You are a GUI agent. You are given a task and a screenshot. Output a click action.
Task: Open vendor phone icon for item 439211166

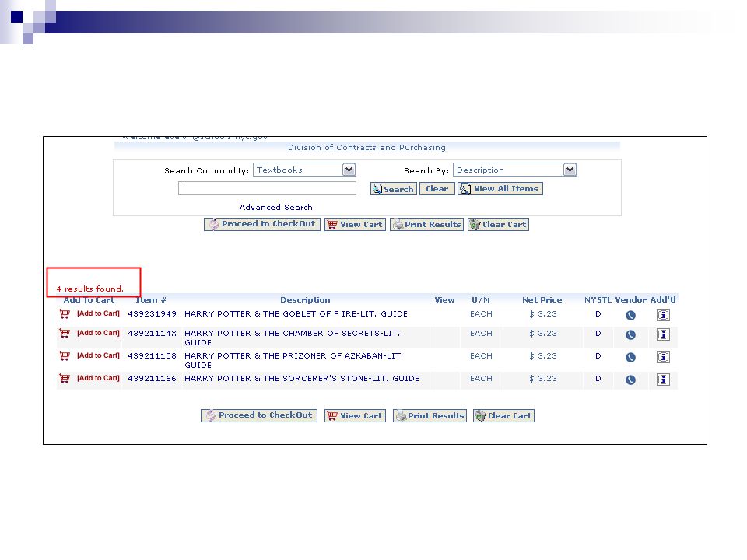(x=630, y=380)
